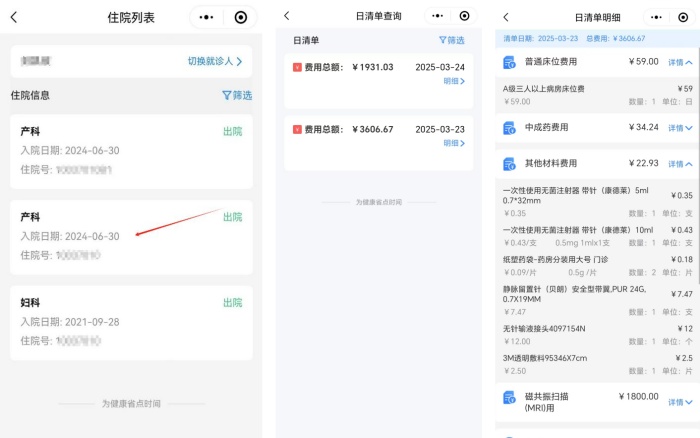The height and width of the screenshot is (438, 700).
Task: Expand 详情 for 中成药费用
Action: tap(680, 128)
